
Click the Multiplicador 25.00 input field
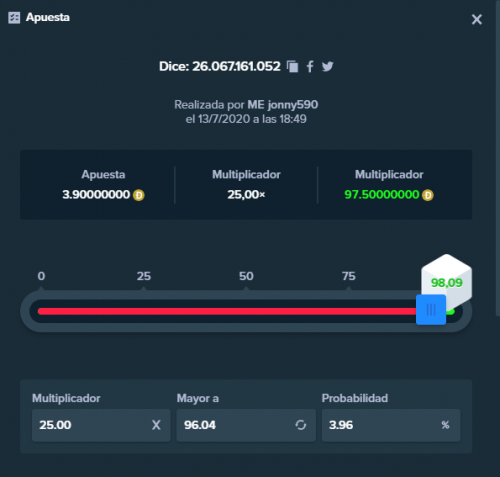(101, 425)
